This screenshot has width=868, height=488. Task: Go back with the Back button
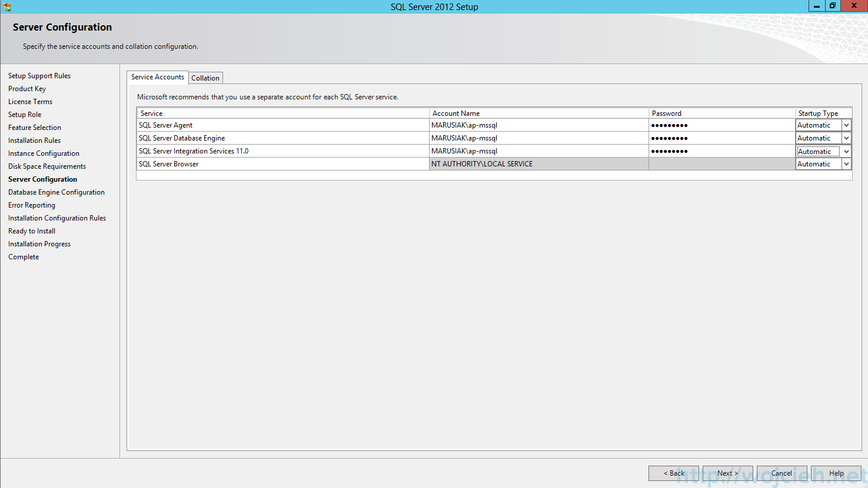pos(673,473)
